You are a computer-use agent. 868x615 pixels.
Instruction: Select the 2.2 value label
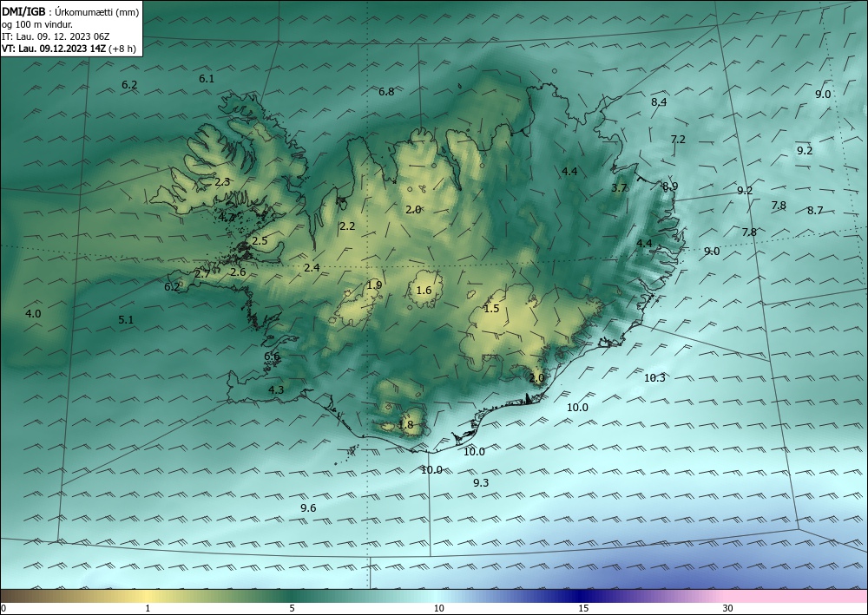[347, 226]
